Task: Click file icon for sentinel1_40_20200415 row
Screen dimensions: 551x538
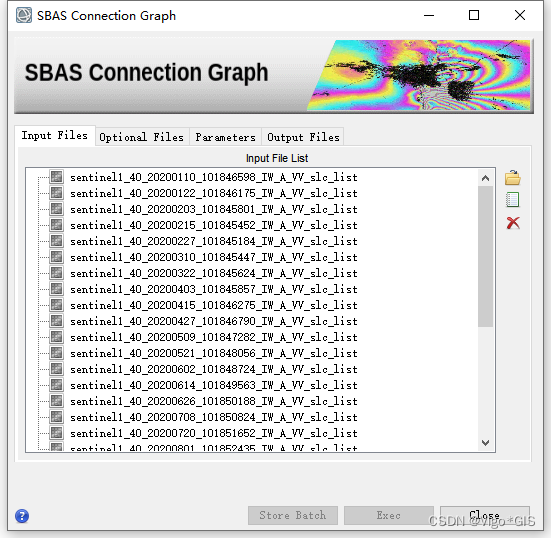Action: [56, 304]
